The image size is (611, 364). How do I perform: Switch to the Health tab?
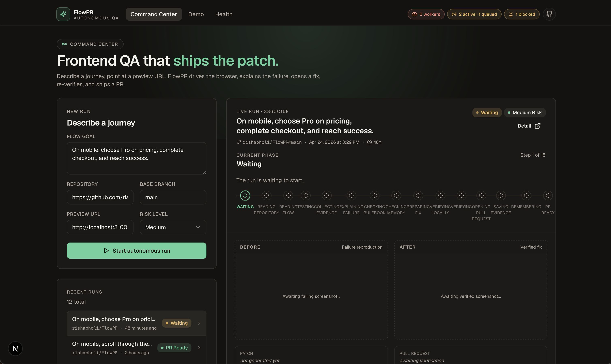223,14
